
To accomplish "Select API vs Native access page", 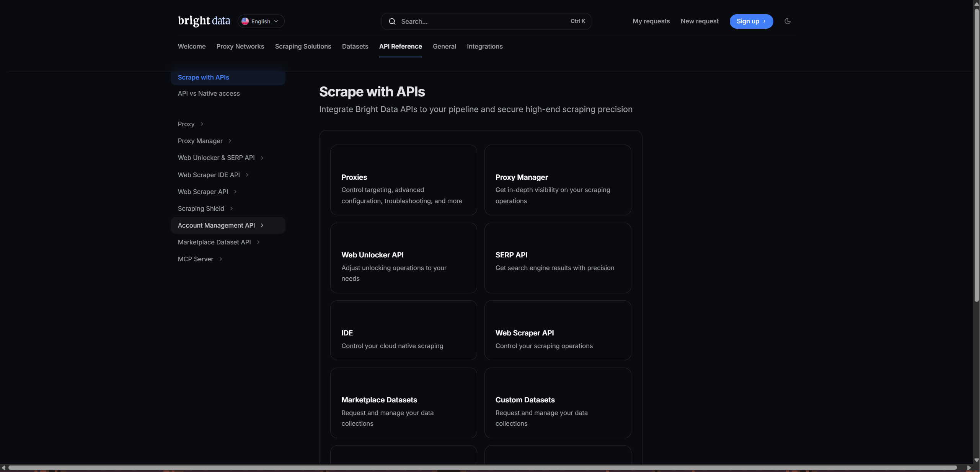I will [209, 93].
